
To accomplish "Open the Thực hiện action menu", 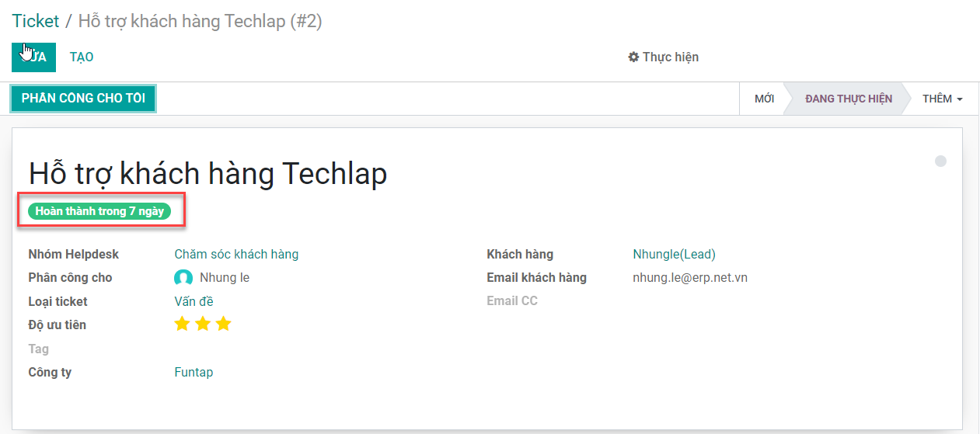I will click(x=664, y=57).
